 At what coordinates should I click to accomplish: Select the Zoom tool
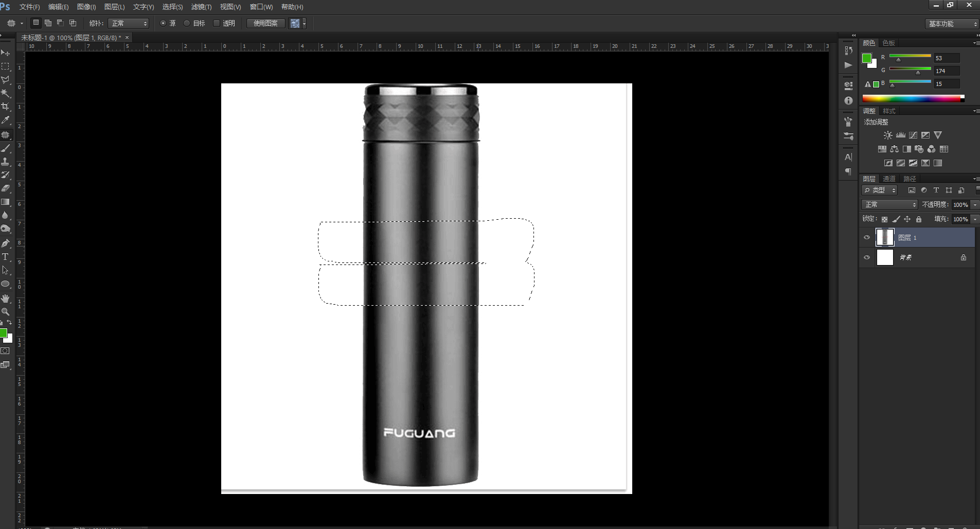[6, 311]
